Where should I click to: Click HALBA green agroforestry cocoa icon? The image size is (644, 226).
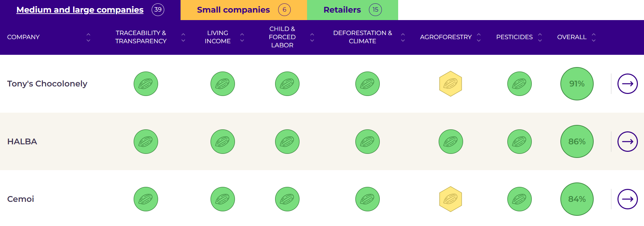pos(451,142)
